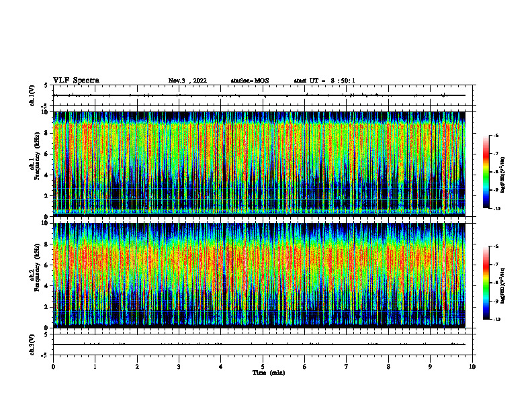Click the "-10" tick on ch.1 color bar
Viewport: 532px width, 411px height.
click(x=496, y=209)
